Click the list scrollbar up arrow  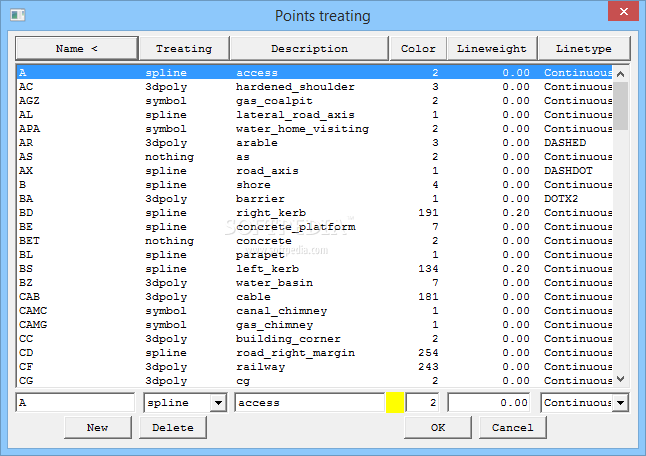coord(620,74)
